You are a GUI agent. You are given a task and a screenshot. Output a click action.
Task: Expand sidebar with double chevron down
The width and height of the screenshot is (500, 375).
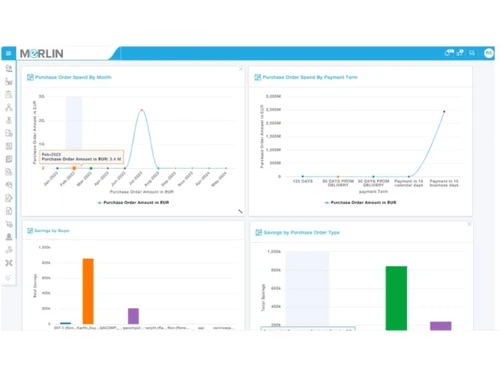pos(9,277)
